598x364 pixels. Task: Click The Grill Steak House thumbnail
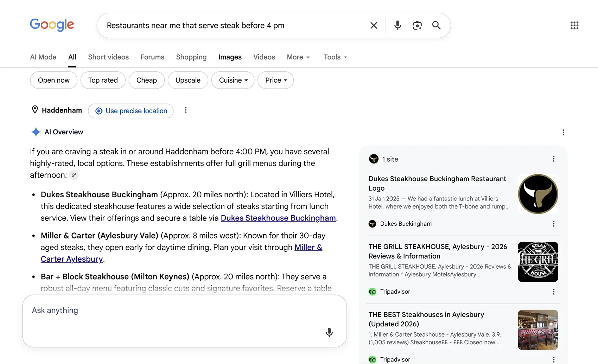point(538,262)
